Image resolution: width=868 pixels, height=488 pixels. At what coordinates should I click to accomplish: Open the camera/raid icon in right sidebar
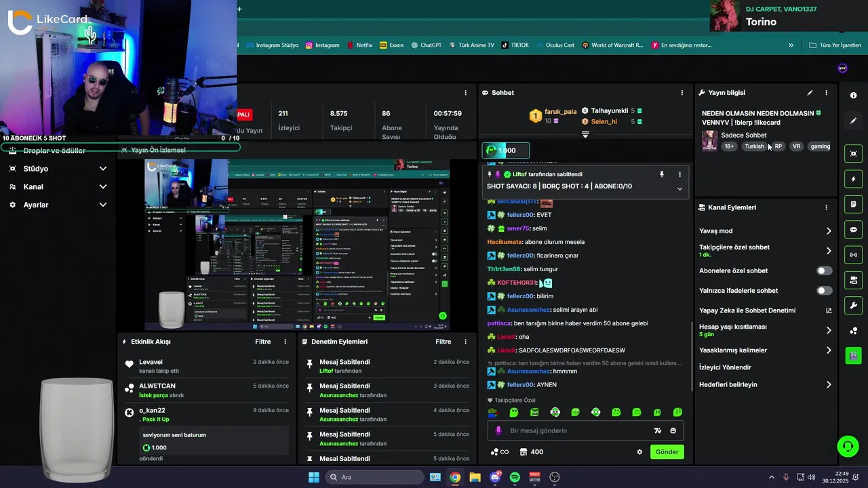(853, 280)
